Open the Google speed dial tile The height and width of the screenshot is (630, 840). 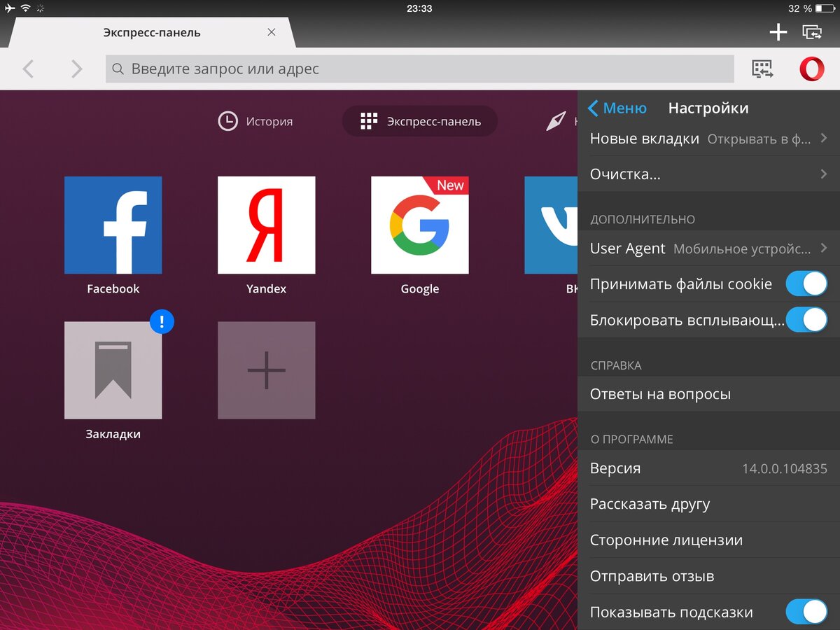tap(419, 225)
